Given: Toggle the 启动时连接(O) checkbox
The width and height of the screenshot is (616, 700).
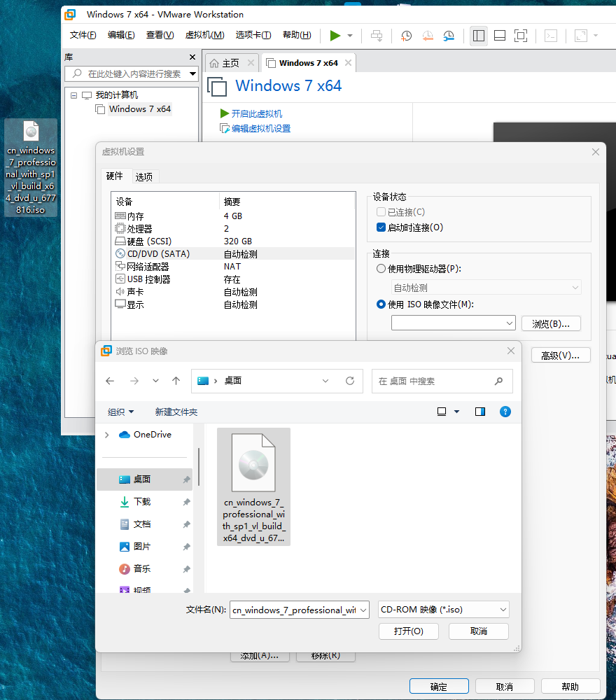Looking at the screenshot, I should pos(381,227).
